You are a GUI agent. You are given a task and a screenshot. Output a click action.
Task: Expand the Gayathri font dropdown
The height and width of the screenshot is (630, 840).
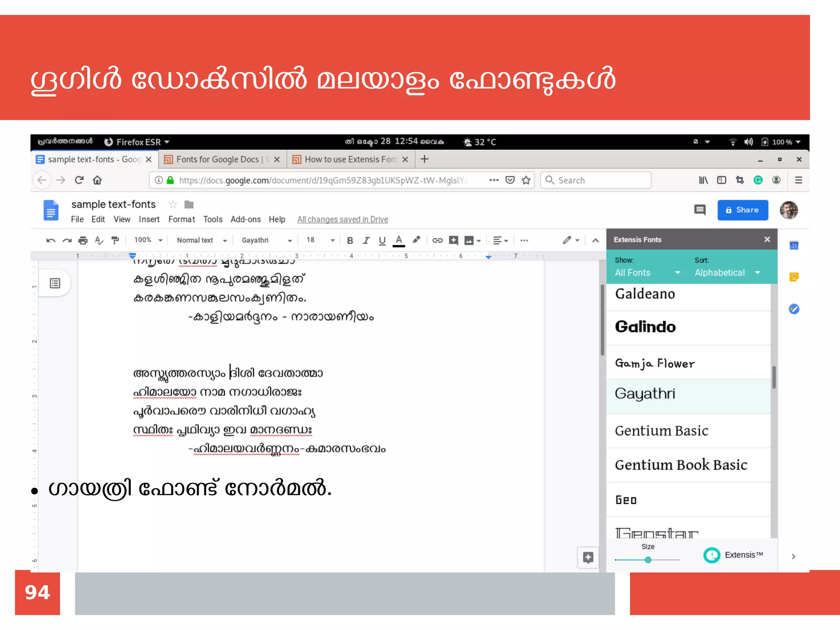coord(267,240)
